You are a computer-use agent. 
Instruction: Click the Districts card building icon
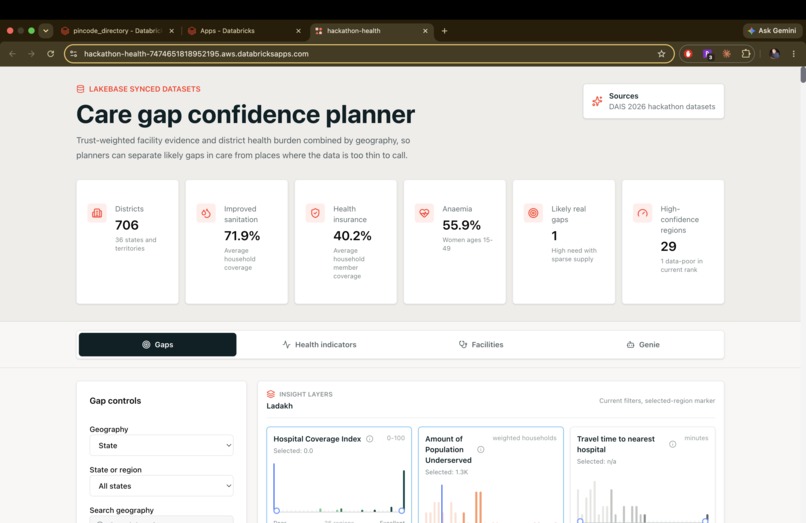(97, 213)
